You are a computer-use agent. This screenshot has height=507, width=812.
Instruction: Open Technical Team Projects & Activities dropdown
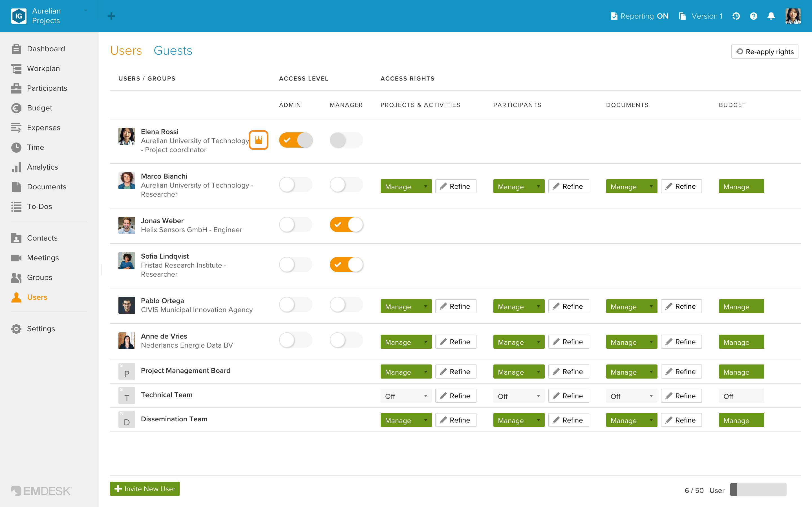406,396
